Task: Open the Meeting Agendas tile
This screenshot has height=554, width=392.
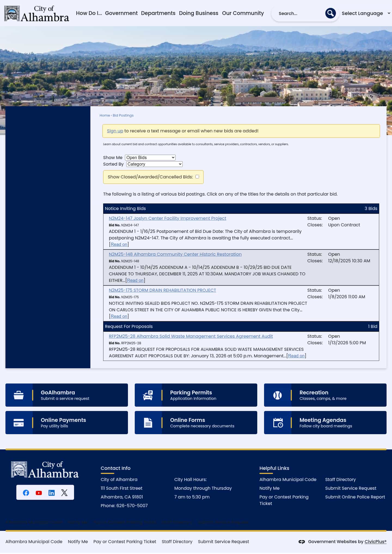Action: [x=325, y=423]
